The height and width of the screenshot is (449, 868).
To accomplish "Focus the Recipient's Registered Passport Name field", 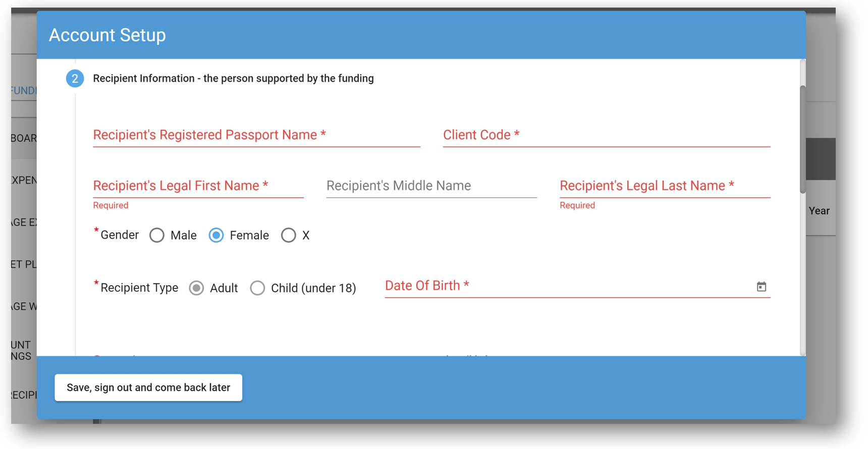I will pos(256,135).
